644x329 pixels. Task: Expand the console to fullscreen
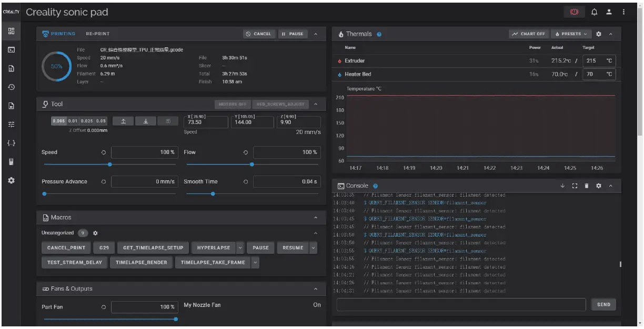575,186
